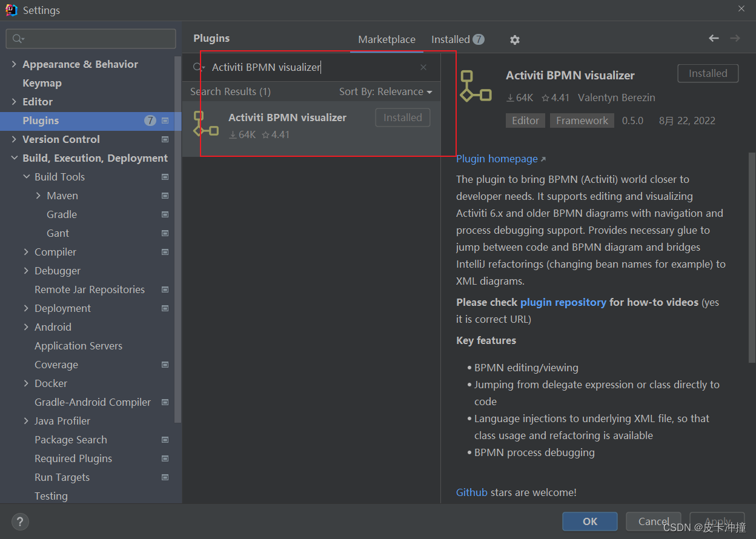Open the help question mark button
The image size is (756, 539).
pos(20,521)
